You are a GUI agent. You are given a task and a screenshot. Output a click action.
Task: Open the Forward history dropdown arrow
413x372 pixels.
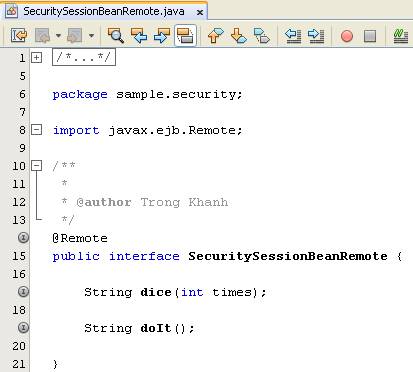91,35
